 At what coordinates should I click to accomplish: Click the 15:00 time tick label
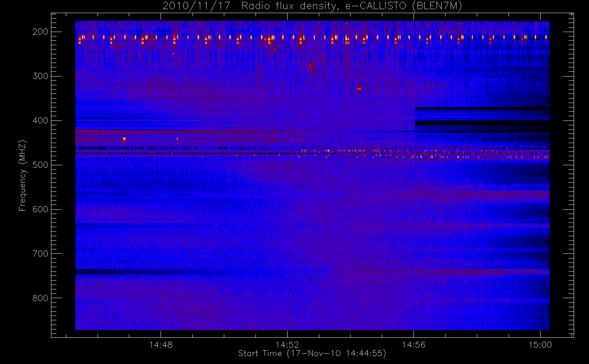[540, 345]
